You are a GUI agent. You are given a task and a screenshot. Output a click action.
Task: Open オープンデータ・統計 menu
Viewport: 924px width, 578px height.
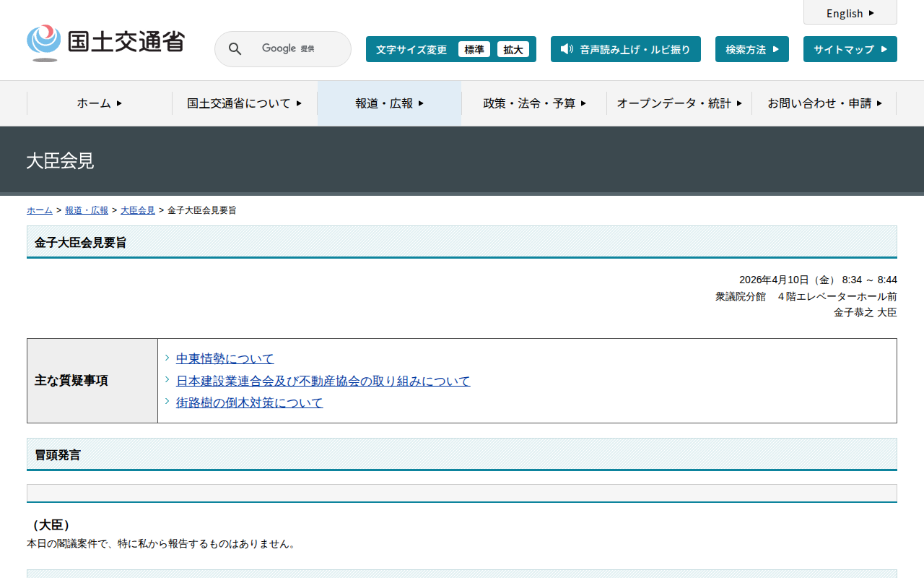point(679,103)
